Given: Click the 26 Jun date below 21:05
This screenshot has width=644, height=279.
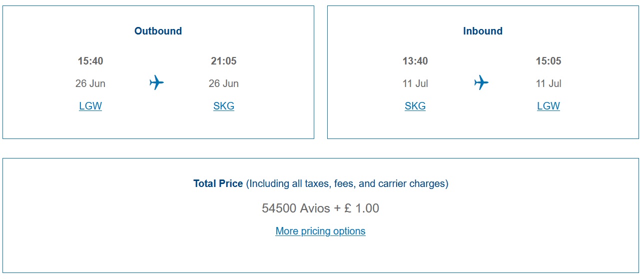Looking at the screenshot, I should 224,83.
